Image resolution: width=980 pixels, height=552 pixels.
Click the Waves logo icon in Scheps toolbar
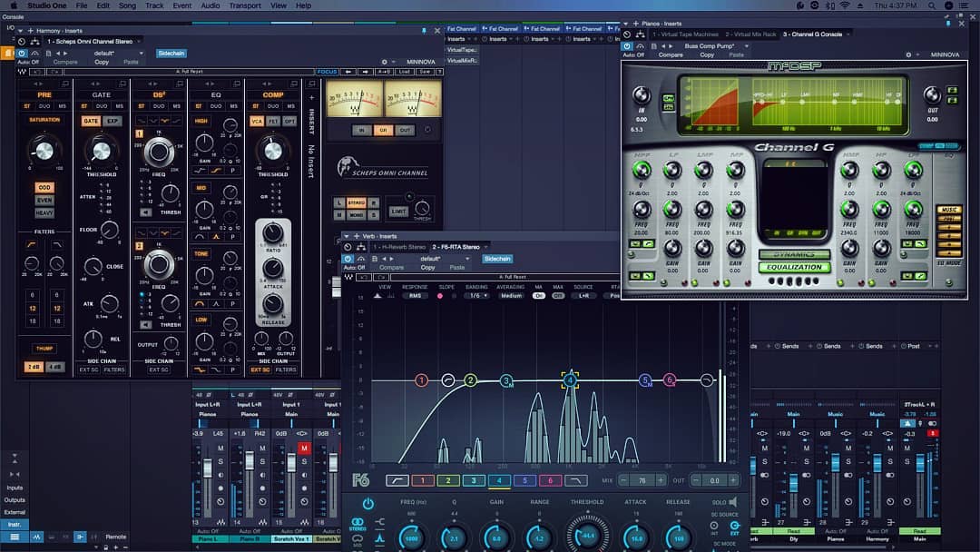click(20, 72)
